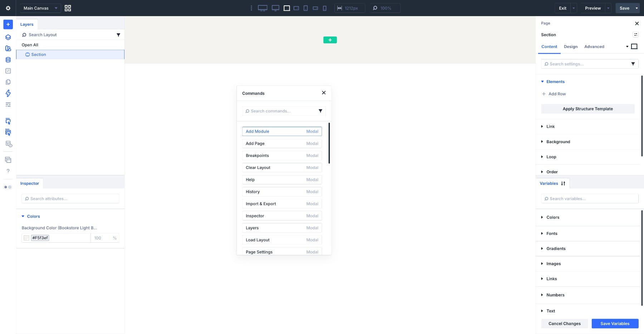Click green plus button on canvas

(x=330, y=40)
